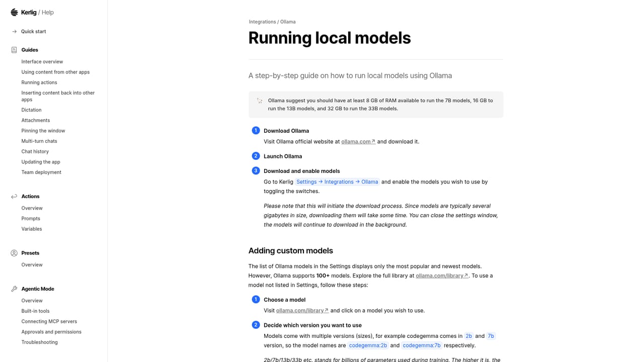Select Running actions in sidebar
This screenshot has width=644, height=362.
tap(39, 82)
